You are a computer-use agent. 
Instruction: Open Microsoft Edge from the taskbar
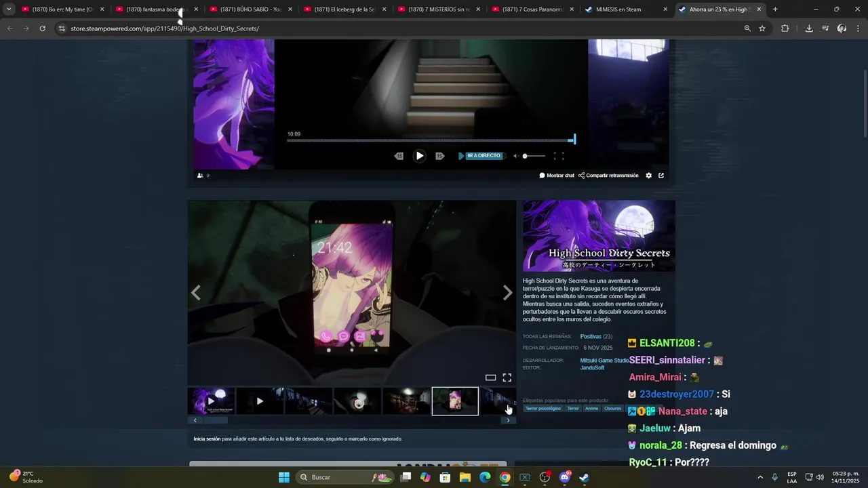tap(485, 477)
